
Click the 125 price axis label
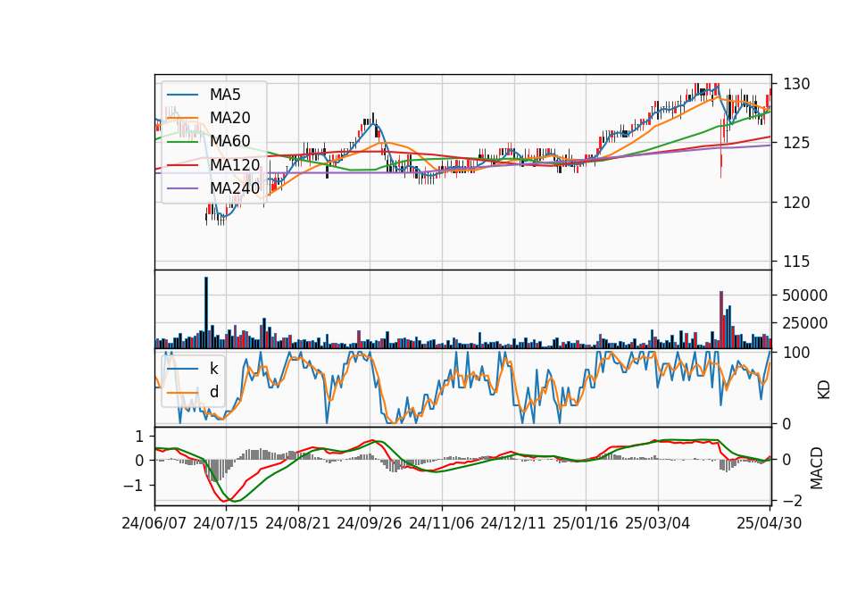[796, 143]
